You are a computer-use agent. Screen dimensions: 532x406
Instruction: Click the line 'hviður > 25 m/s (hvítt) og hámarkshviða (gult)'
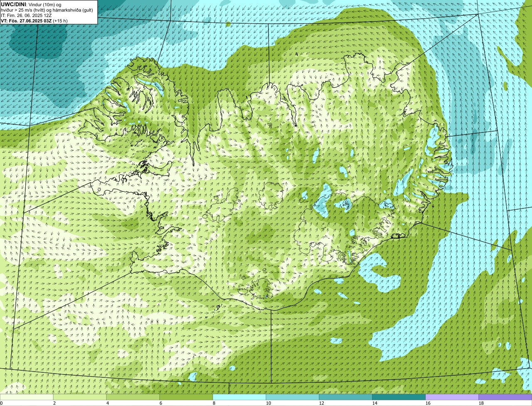click(x=47, y=10)
